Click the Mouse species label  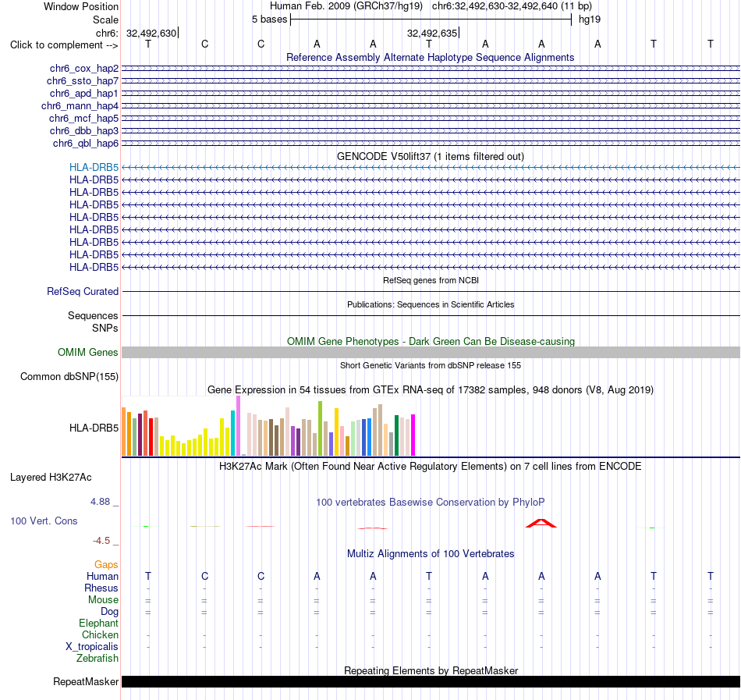pyautogui.click(x=103, y=599)
